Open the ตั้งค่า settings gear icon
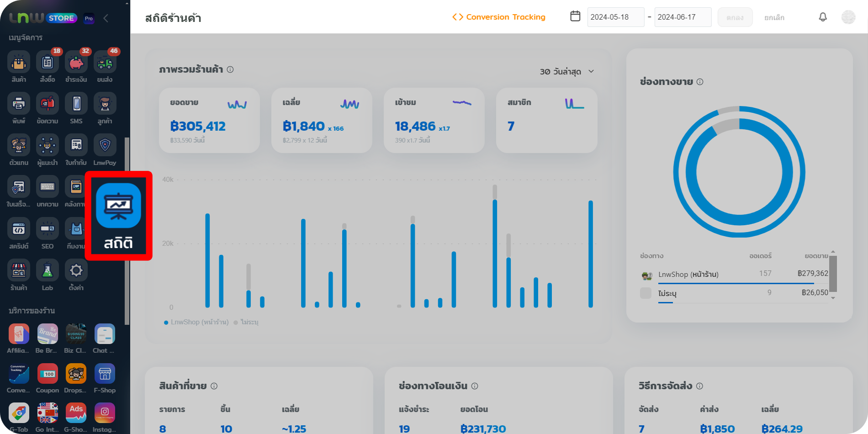The width and height of the screenshot is (868, 434). click(76, 271)
